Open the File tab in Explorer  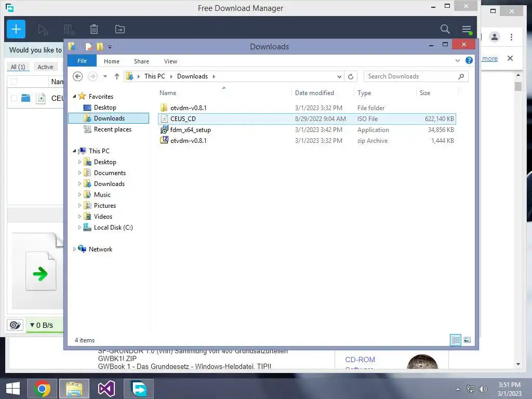click(82, 61)
